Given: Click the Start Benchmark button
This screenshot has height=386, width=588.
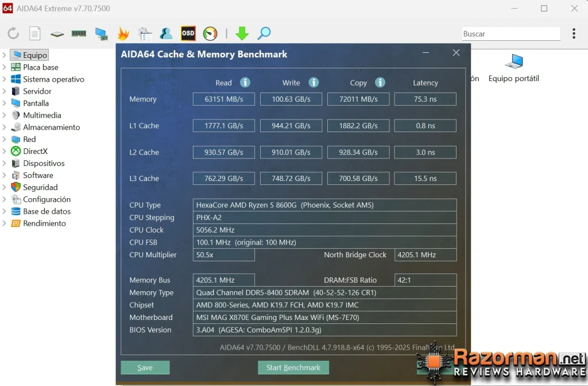Looking at the screenshot, I should pos(293,368).
